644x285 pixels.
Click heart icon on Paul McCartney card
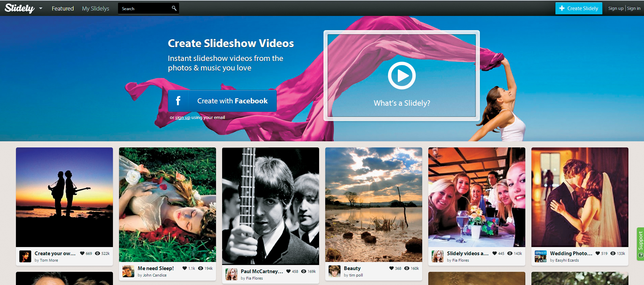[x=288, y=271]
